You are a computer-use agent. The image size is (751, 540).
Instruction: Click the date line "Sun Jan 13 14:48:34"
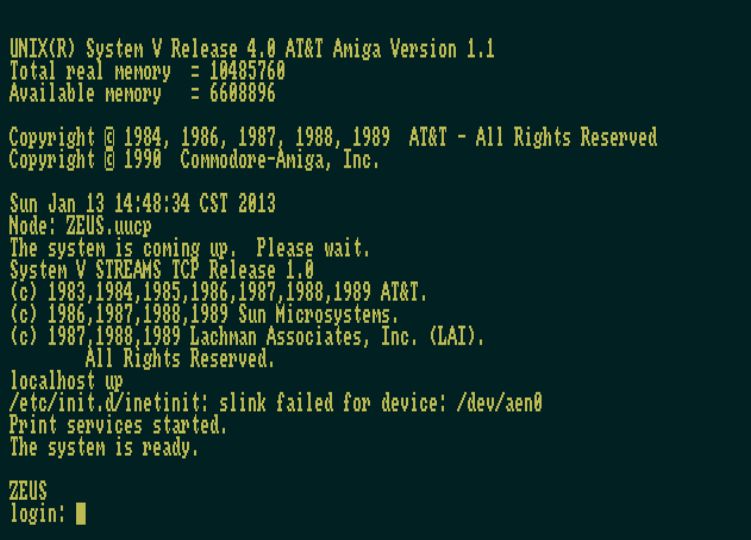[x=142, y=204]
